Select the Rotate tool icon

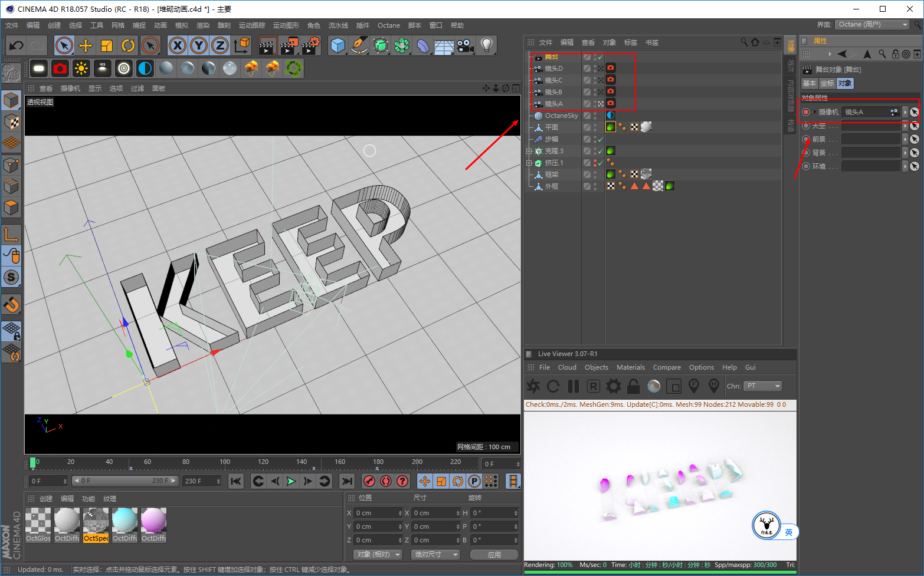(x=128, y=45)
